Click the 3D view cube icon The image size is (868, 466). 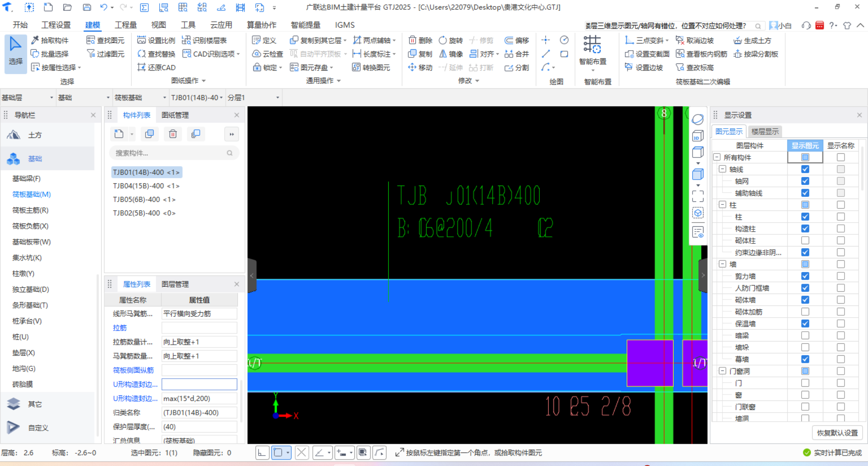coord(698,136)
